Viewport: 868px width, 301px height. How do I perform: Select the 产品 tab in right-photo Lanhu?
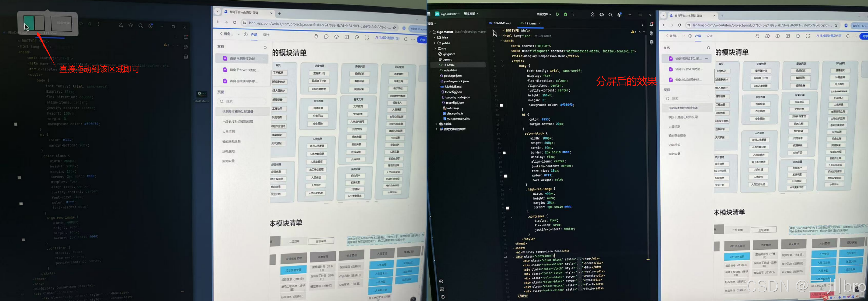tap(698, 36)
